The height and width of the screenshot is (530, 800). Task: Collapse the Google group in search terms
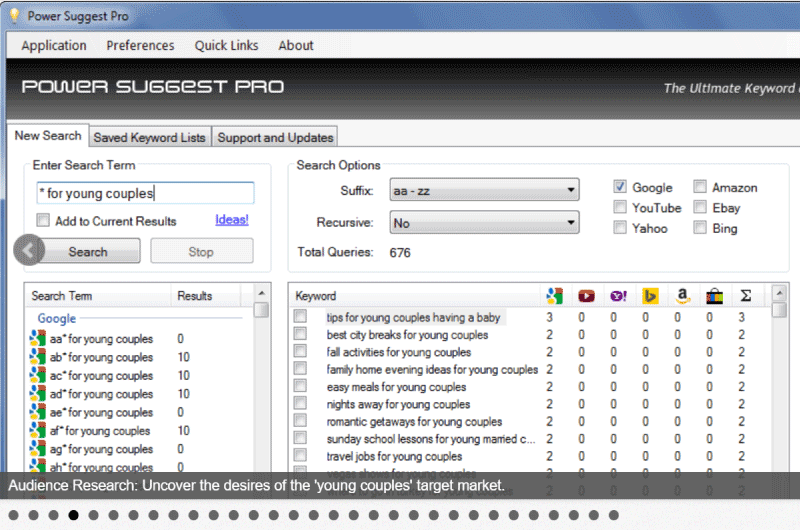click(x=57, y=318)
